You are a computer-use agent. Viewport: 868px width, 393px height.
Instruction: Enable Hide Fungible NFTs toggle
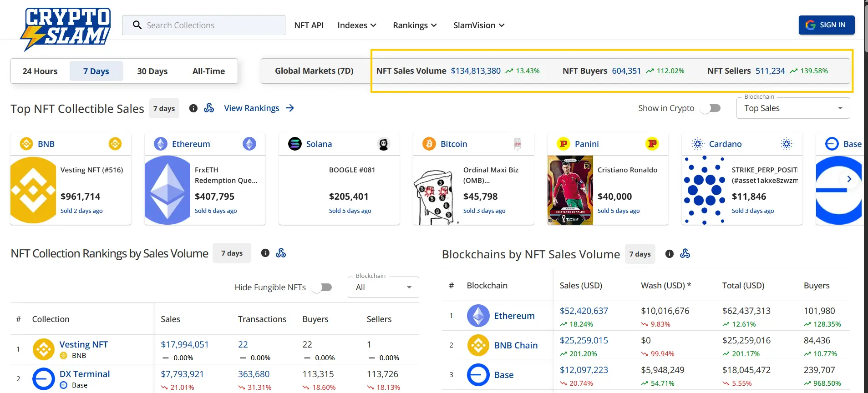(322, 287)
